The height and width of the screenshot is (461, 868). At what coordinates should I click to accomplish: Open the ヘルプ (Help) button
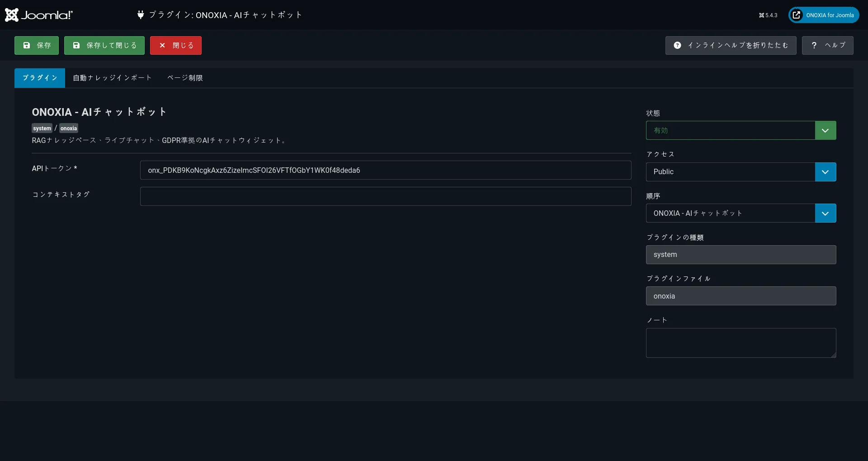[828, 45]
